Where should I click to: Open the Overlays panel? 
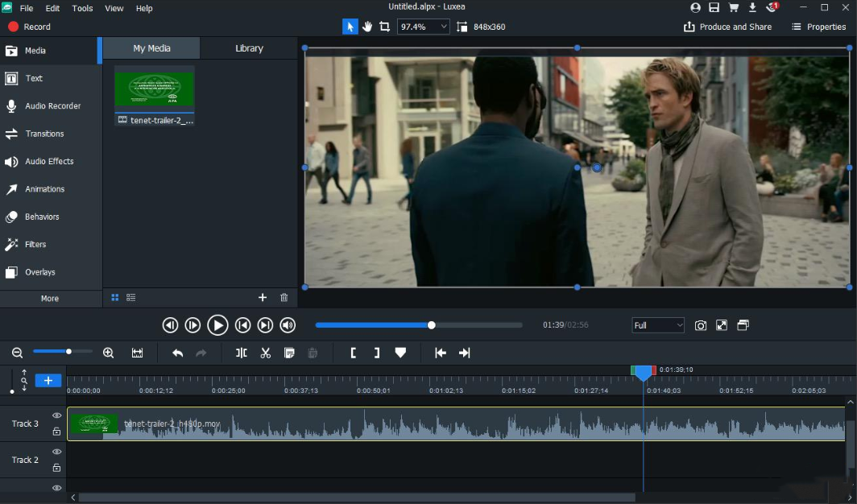click(x=50, y=272)
